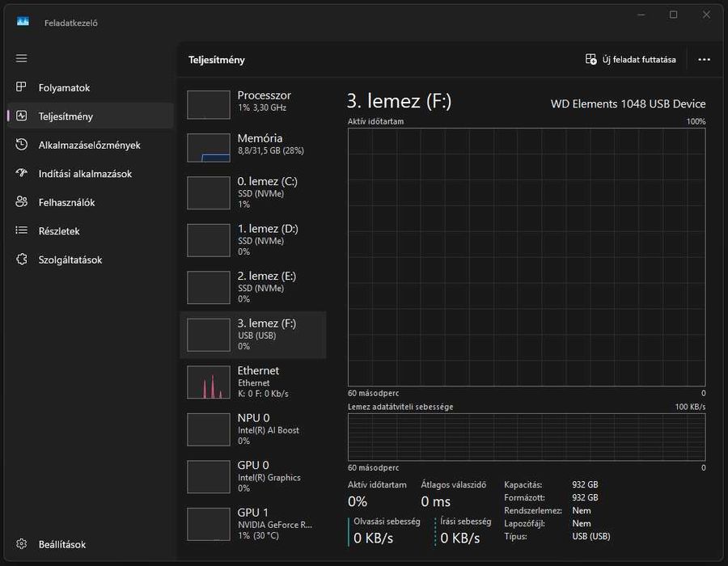Image resolution: width=728 pixels, height=566 pixels.
Task: Click the Olvasási sebesség label
Action: point(387,522)
